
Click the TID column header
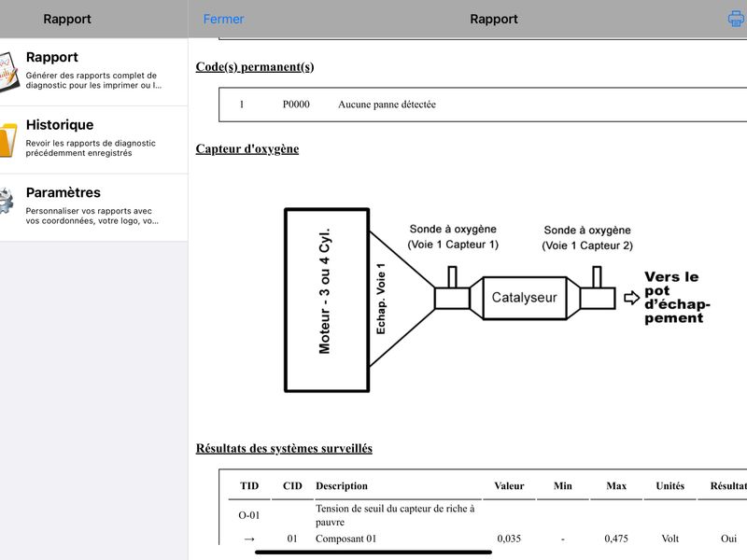tap(249, 485)
